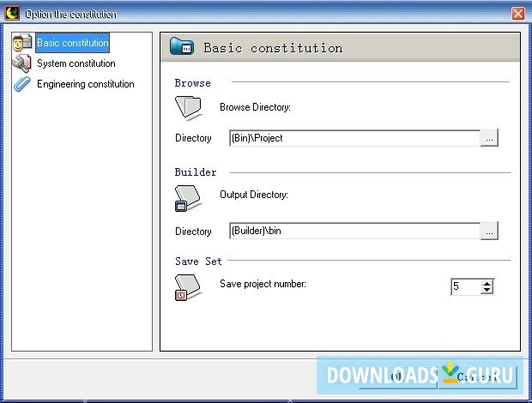
Task: Click the Save project number label
Action: 263,284
